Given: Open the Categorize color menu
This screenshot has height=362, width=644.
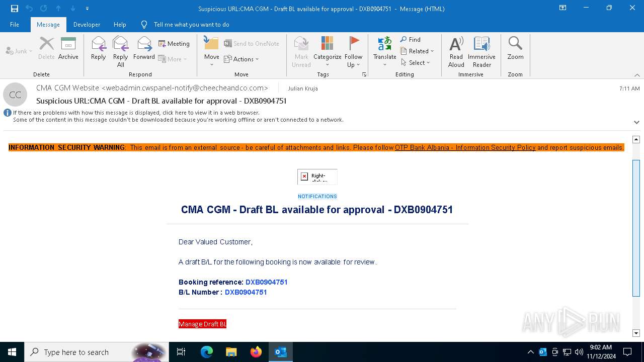Looking at the screenshot, I should 328,52.
